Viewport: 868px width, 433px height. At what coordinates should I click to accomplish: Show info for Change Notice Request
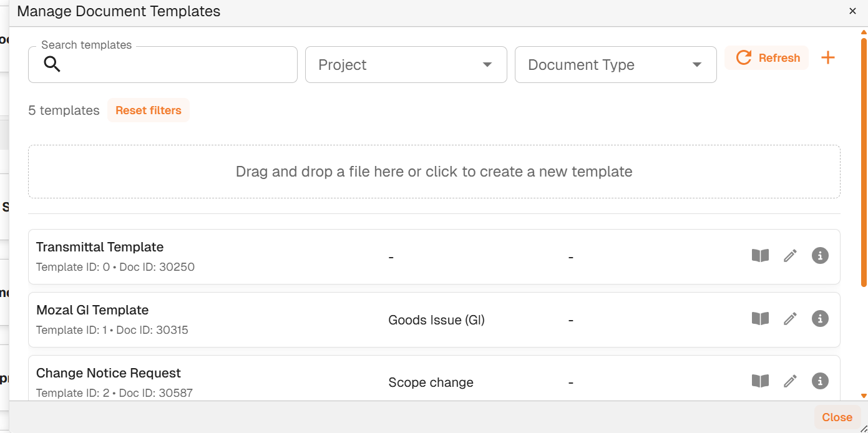coord(820,381)
